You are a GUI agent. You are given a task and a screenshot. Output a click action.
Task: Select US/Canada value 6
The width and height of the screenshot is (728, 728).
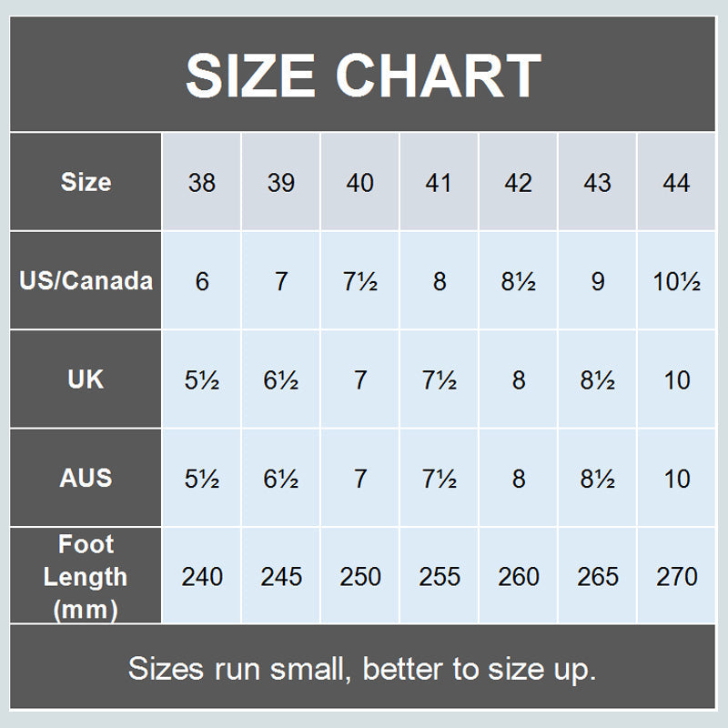pyautogui.click(x=202, y=281)
